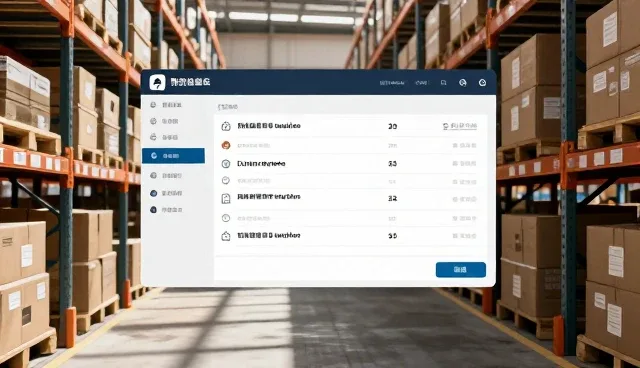Select the topmost sidebar menu item
The image size is (640, 368).
[x=166, y=105]
